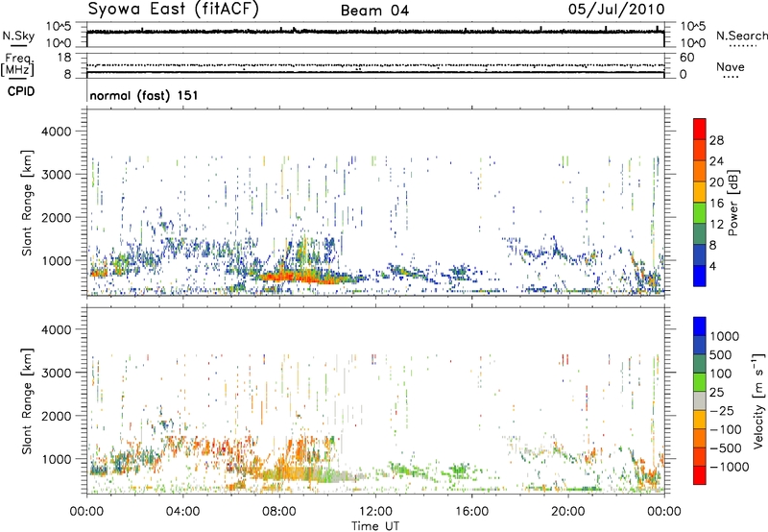Click the 'Beam 04' label
The height and width of the screenshot is (532, 768).
coord(374,11)
